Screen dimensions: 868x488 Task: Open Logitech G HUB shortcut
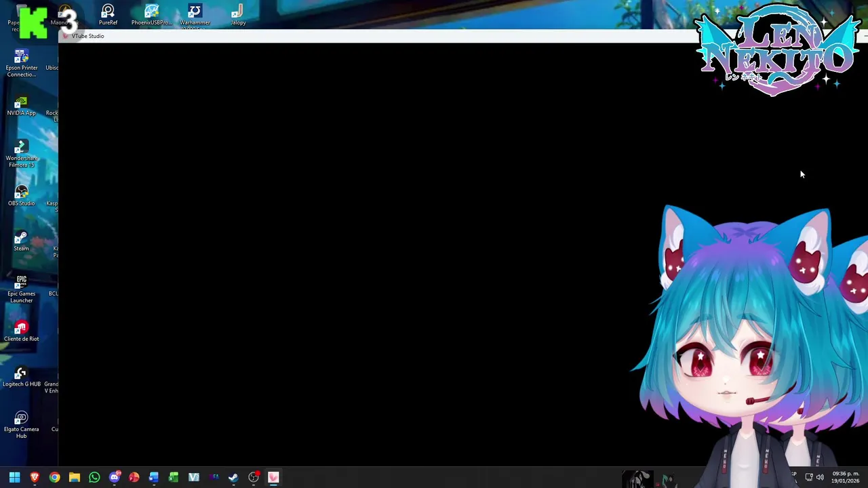22,377
